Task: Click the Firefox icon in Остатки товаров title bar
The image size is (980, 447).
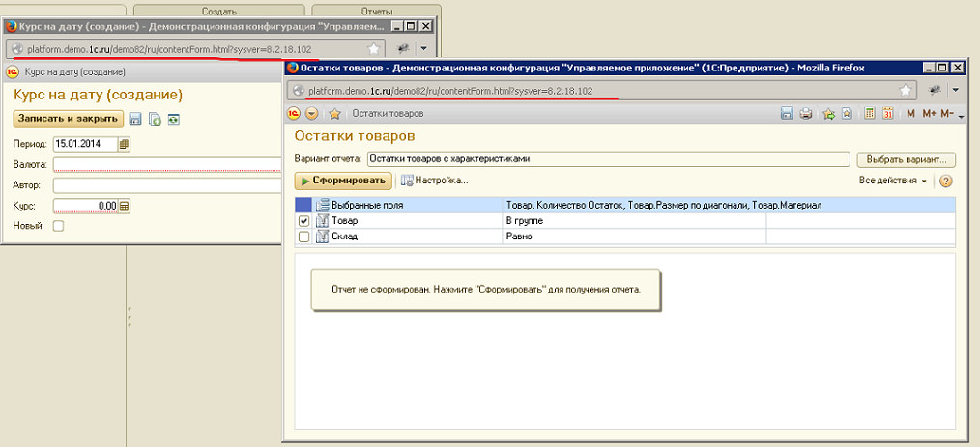Action: (x=292, y=68)
